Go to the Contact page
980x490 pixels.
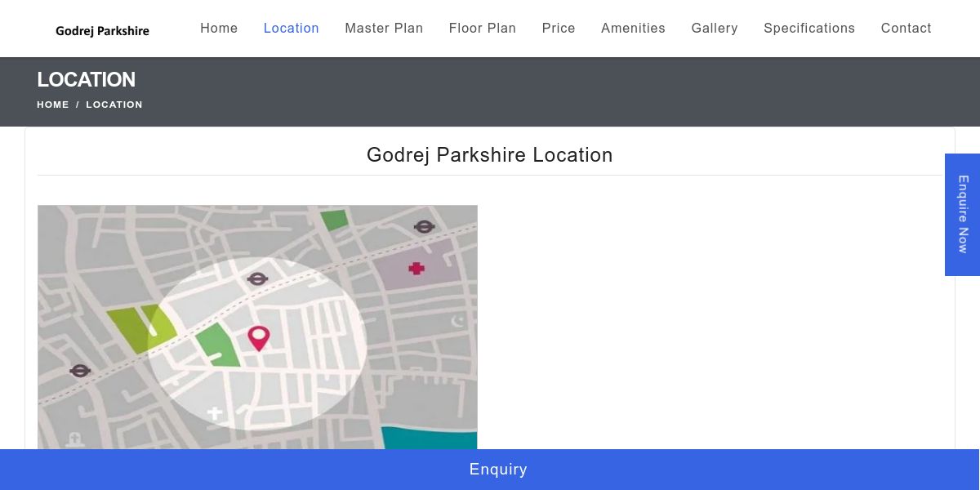pos(906,28)
